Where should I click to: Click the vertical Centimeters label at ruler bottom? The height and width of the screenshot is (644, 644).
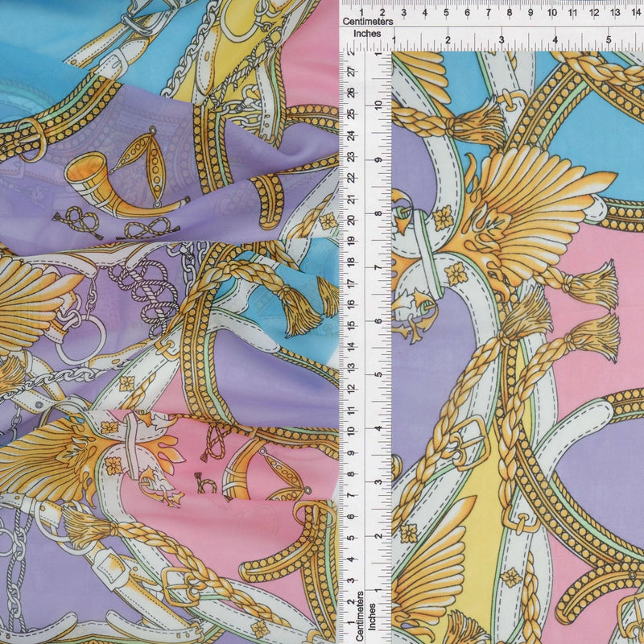pos(360,616)
